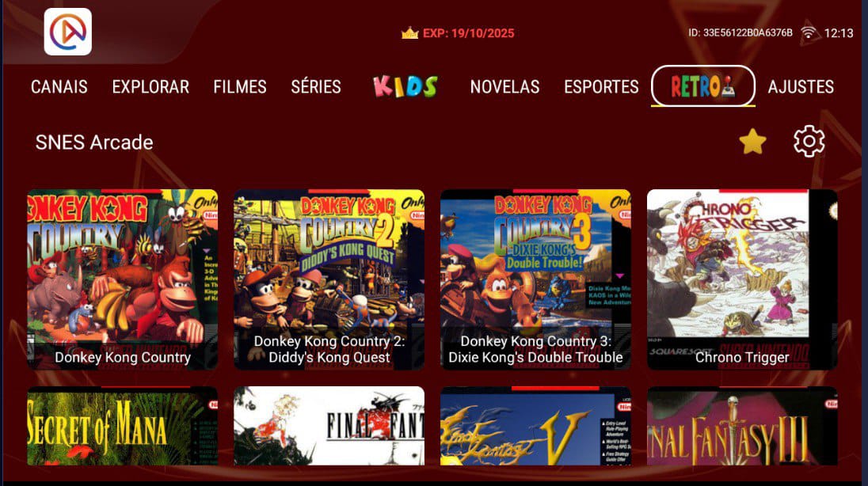The height and width of the screenshot is (486, 868).
Task: Open AJUSTES settings tab
Action: (x=801, y=87)
